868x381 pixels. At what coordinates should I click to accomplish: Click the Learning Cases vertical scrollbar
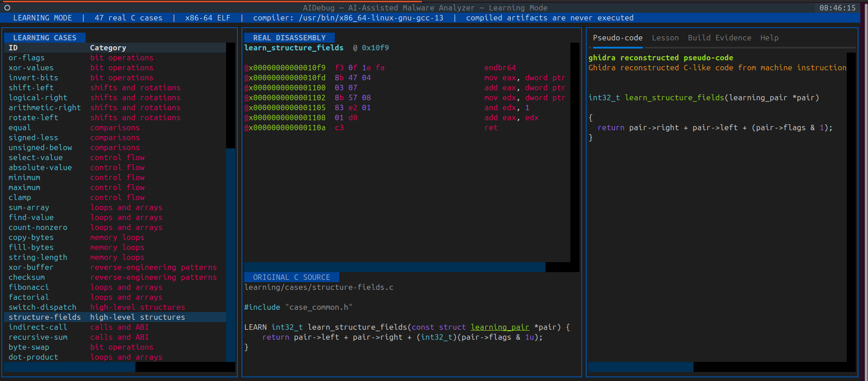click(231, 202)
